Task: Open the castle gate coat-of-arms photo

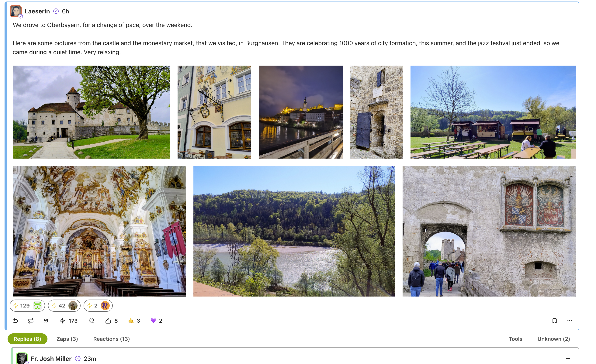Action: click(x=489, y=231)
